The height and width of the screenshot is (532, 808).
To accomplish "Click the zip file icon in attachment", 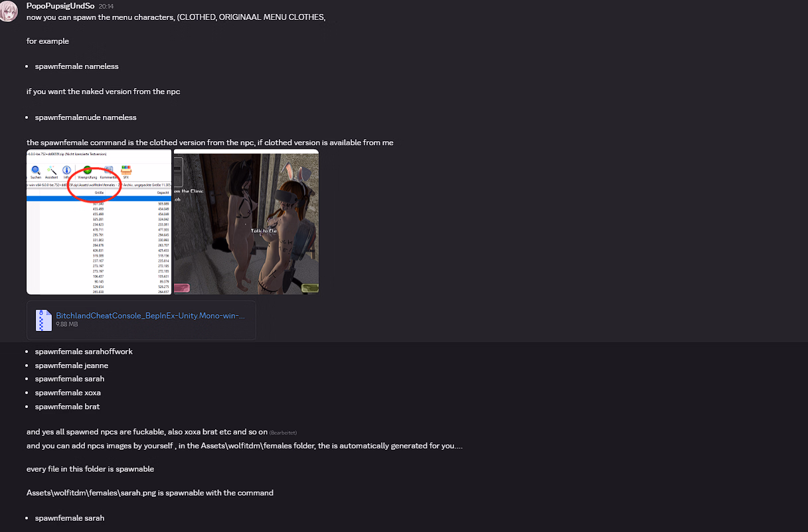I will 44,320.
